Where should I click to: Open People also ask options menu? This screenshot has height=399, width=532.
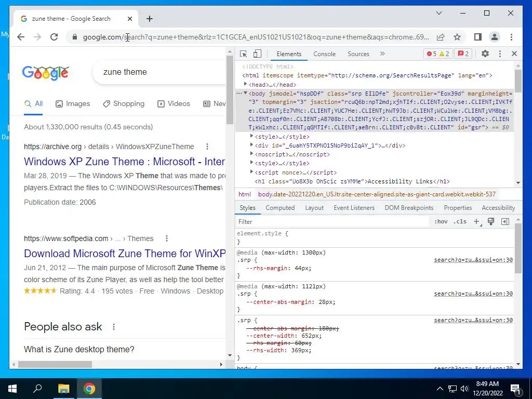114,327
